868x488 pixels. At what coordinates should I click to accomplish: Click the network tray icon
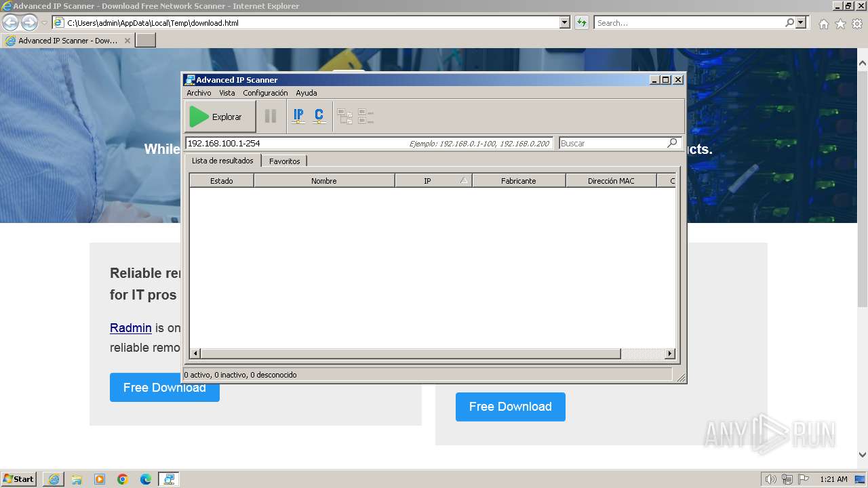787,479
